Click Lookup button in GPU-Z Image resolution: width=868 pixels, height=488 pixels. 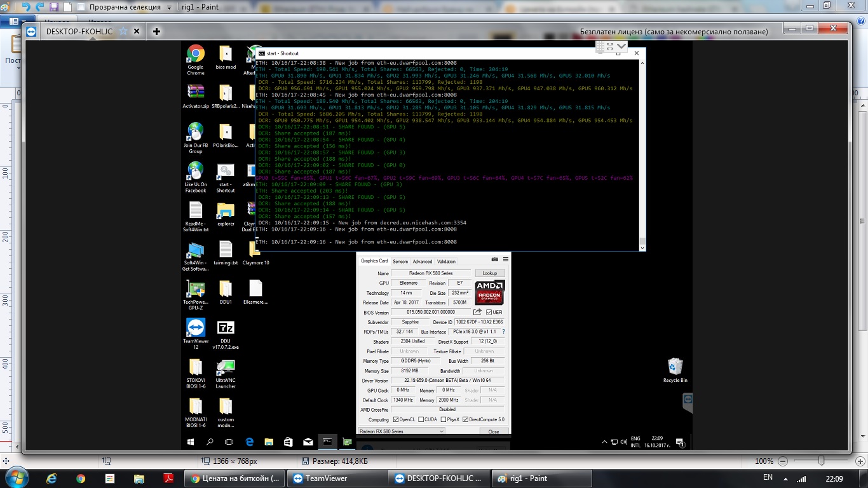pos(490,273)
